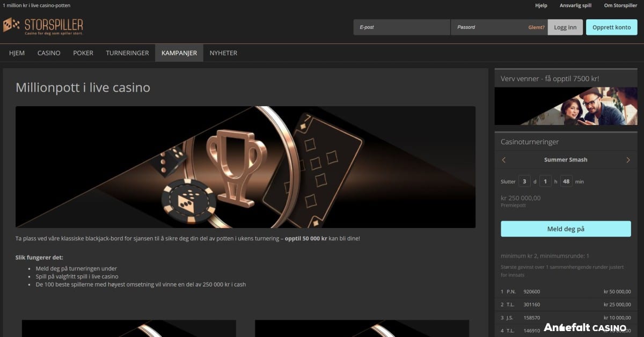Click the Millionpott i live casino heading
The width and height of the screenshot is (644, 337).
[x=83, y=87]
